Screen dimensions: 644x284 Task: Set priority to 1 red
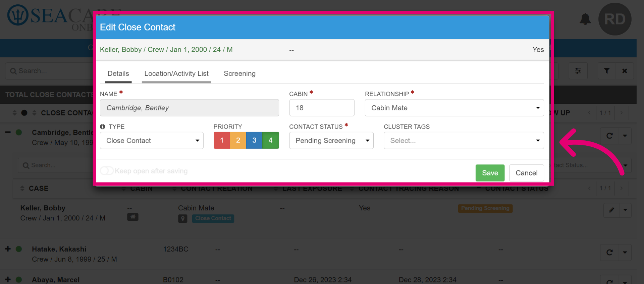coord(222,140)
